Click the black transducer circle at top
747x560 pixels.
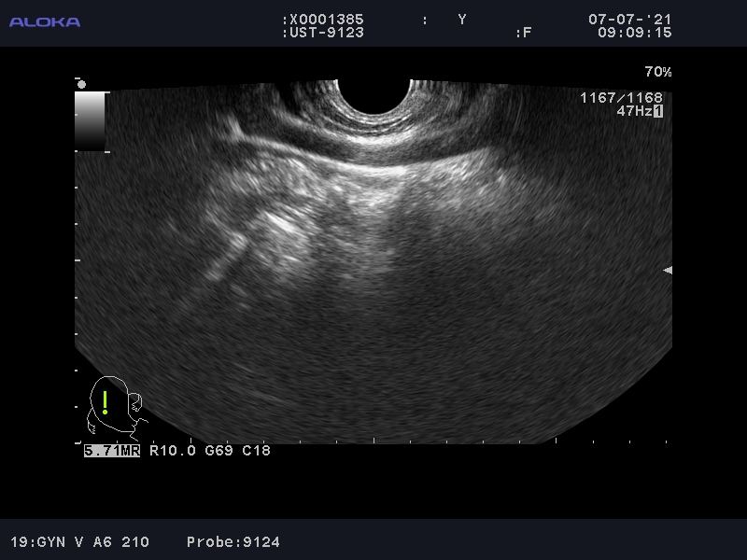click(x=373, y=93)
